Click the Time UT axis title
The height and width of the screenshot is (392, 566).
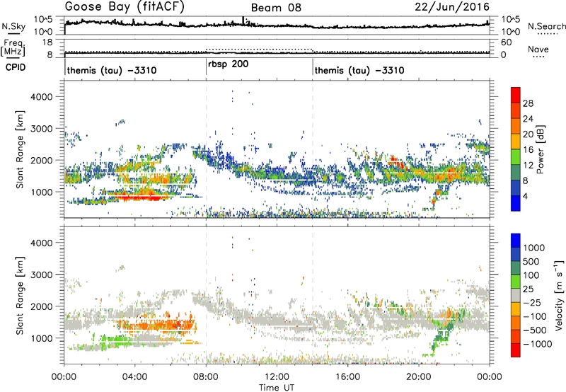(277, 388)
